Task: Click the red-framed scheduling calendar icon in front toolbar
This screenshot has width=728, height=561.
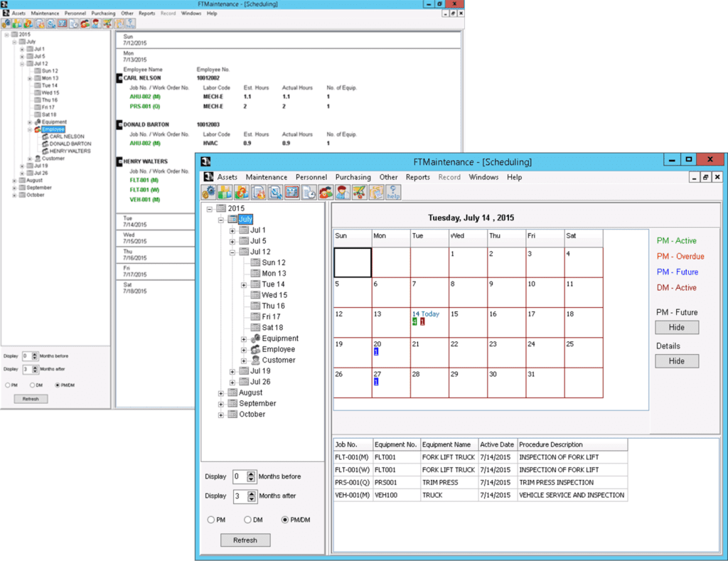Action: (x=292, y=192)
